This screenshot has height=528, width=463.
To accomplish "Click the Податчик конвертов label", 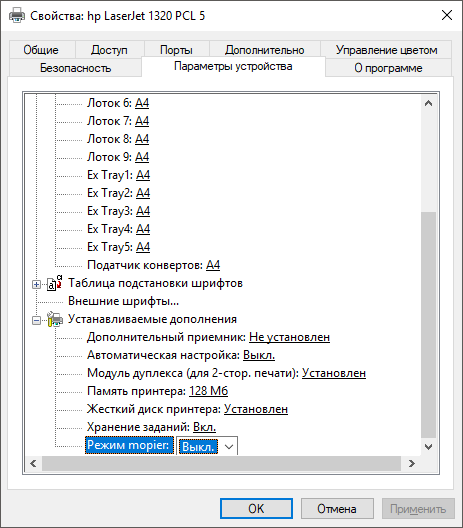I will click(x=145, y=265).
